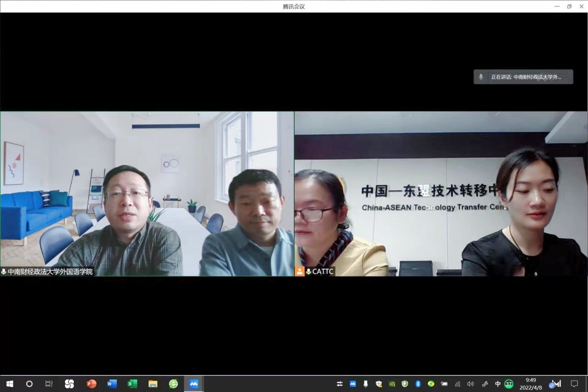Open the volume control speaker icon
This screenshot has height=392, width=588.
[471, 384]
